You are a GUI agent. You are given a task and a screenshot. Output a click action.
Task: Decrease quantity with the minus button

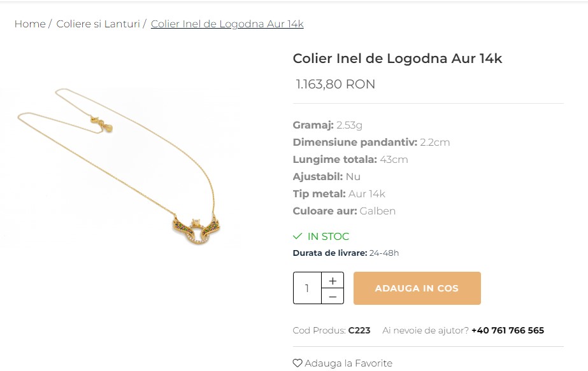click(333, 296)
